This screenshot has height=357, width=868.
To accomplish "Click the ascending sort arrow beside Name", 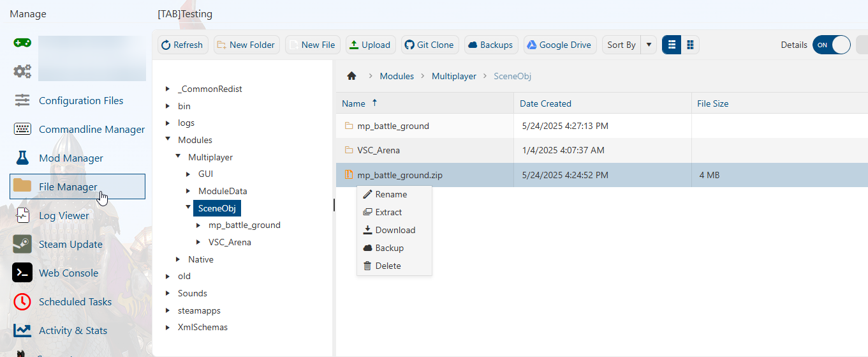I will tap(374, 103).
